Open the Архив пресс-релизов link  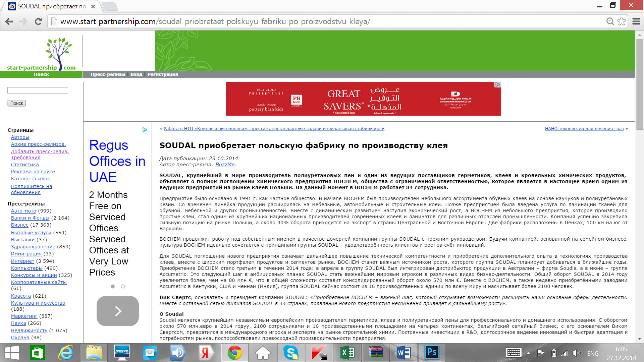point(39,144)
